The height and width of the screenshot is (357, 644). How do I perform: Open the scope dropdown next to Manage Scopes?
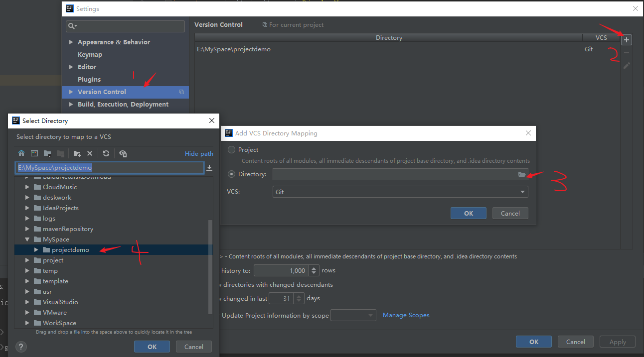(x=353, y=315)
